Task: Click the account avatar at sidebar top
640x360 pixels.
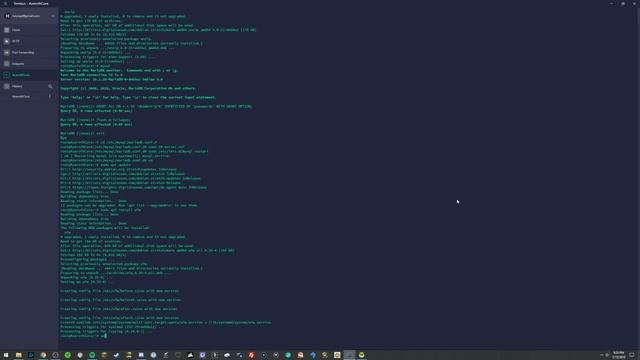Action: (x=7, y=16)
